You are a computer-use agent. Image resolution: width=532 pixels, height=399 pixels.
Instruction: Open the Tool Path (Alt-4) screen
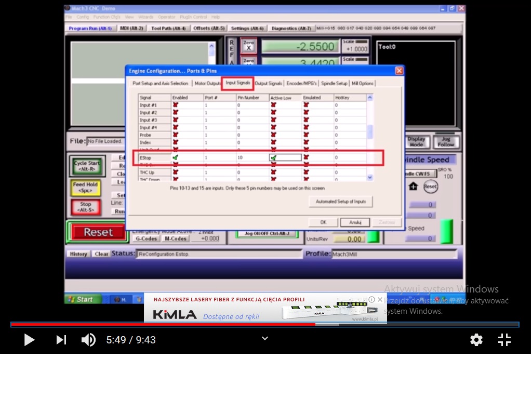pos(168,28)
